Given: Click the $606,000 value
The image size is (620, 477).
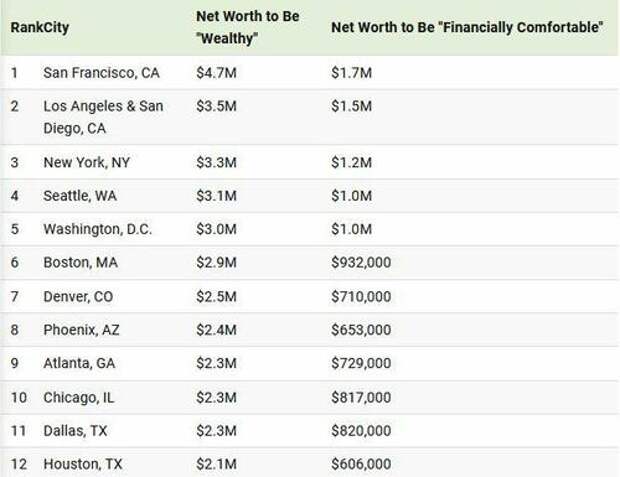Looking at the screenshot, I should coord(361,465).
